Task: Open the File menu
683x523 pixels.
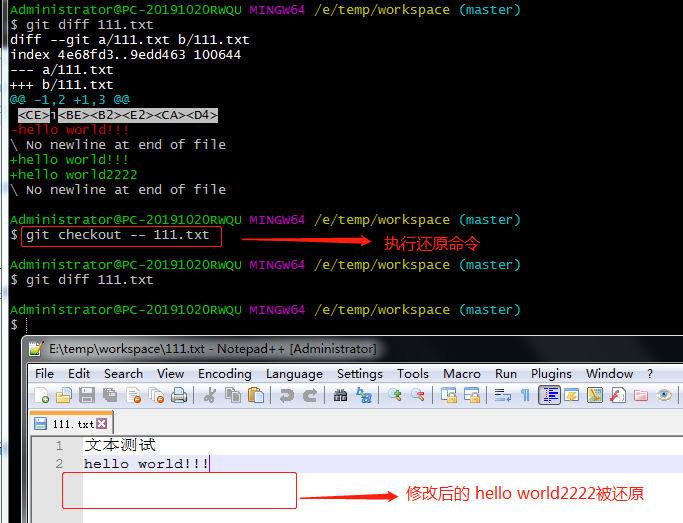Action: coord(44,374)
